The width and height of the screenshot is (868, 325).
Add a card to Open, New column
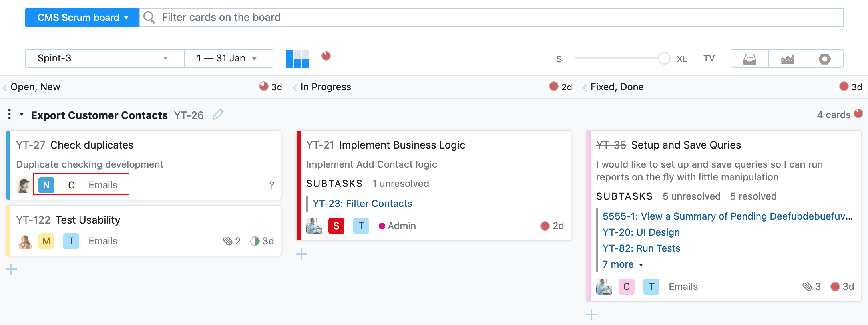11,269
